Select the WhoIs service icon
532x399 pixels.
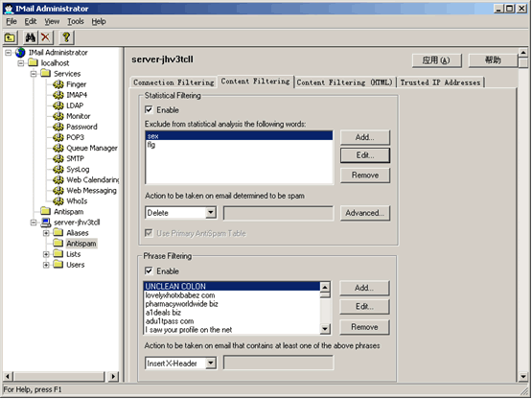tap(58, 201)
